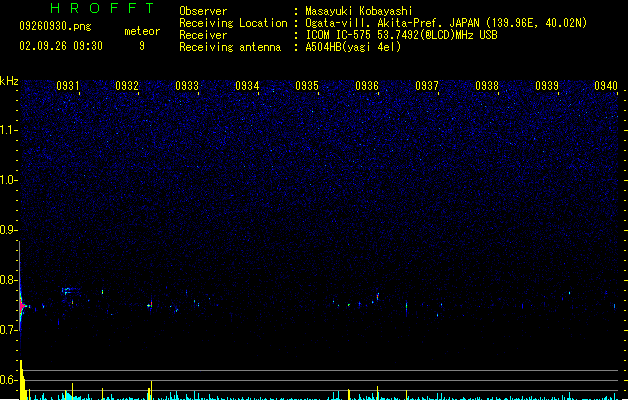The width and height of the screenshot is (629, 400).
Task: Click the 0934 time marker
Action: click(x=247, y=86)
